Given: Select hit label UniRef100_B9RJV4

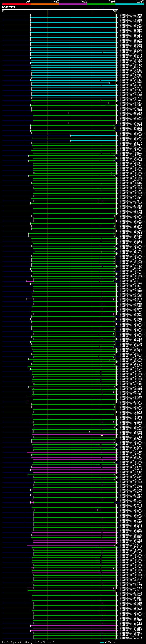Looking at the screenshot, I should [x=131, y=48].
